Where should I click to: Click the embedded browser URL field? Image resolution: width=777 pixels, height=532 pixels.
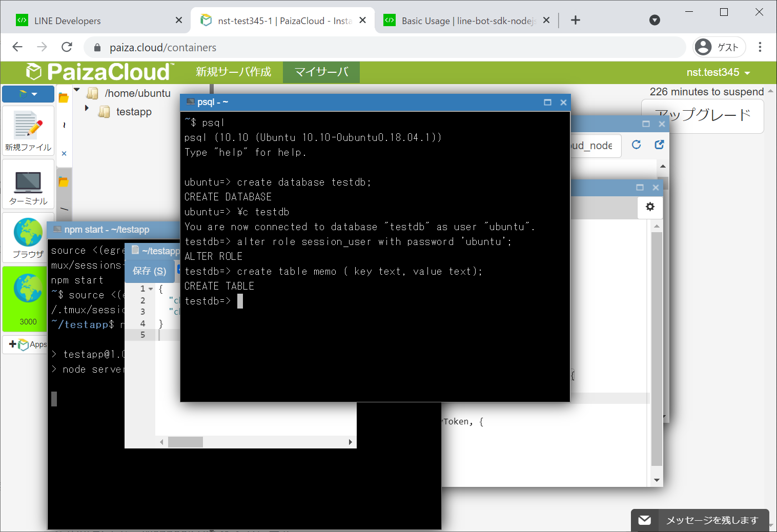point(596,146)
